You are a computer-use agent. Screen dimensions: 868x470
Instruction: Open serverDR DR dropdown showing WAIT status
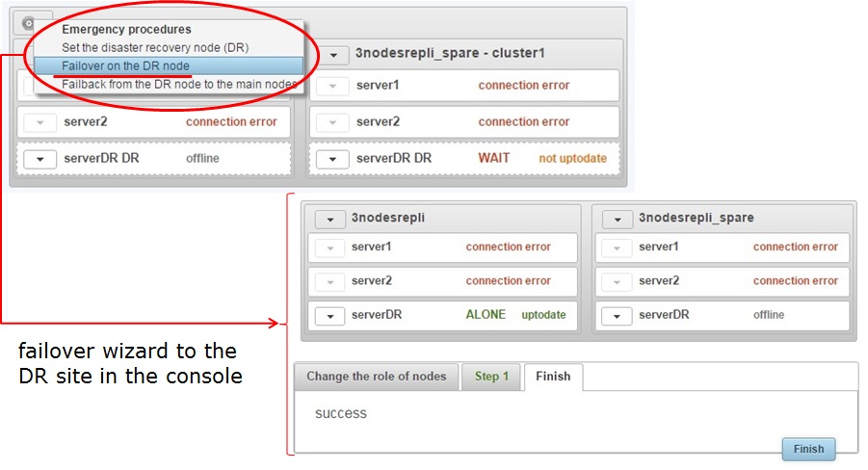pos(332,159)
